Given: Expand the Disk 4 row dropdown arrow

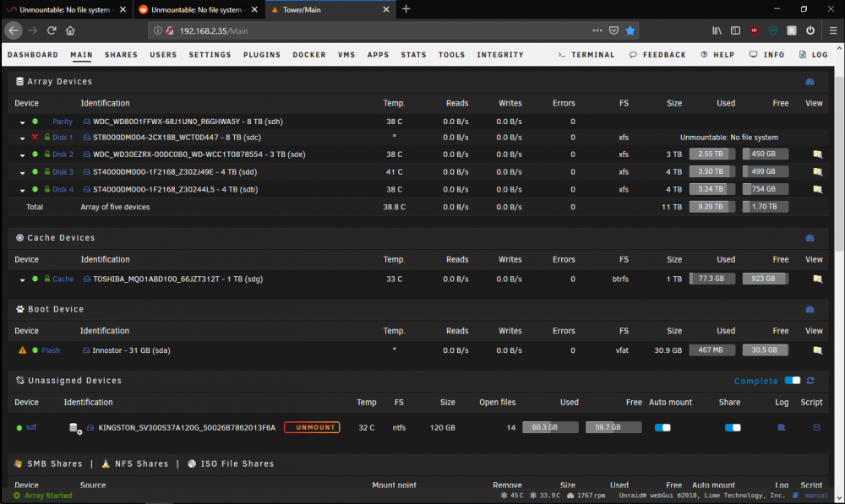Looking at the screenshot, I should 22,190.
